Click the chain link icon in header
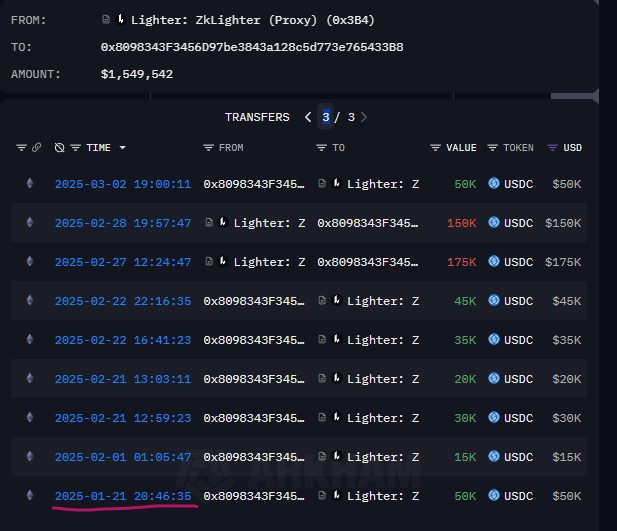The width and height of the screenshot is (617, 531). [x=37, y=148]
